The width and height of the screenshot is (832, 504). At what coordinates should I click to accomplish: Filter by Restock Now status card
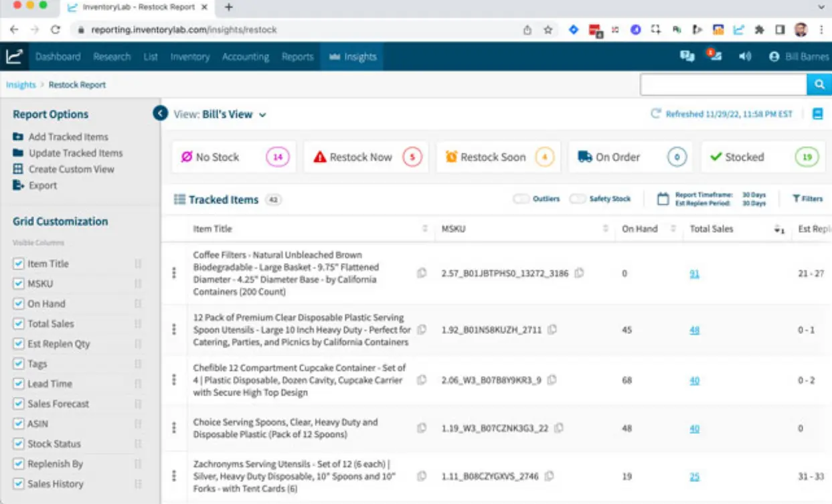click(366, 157)
